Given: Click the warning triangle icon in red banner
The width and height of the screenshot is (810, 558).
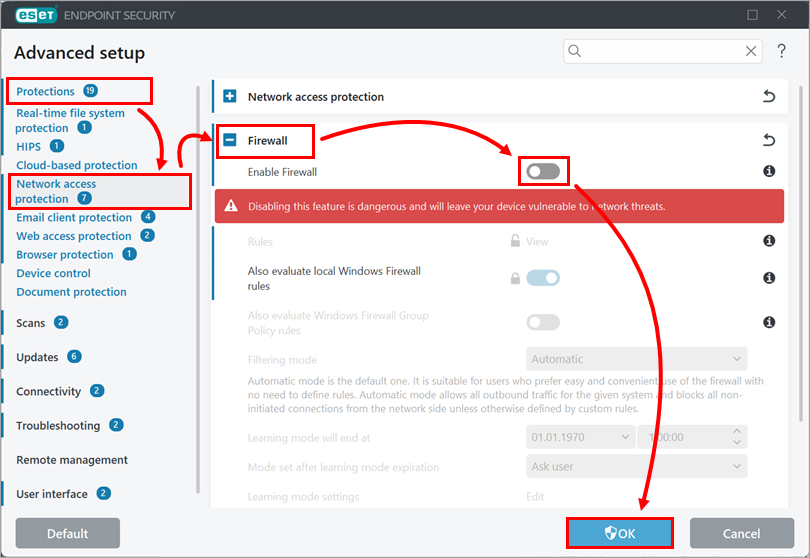Looking at the screenshot, I should point(231,206).
